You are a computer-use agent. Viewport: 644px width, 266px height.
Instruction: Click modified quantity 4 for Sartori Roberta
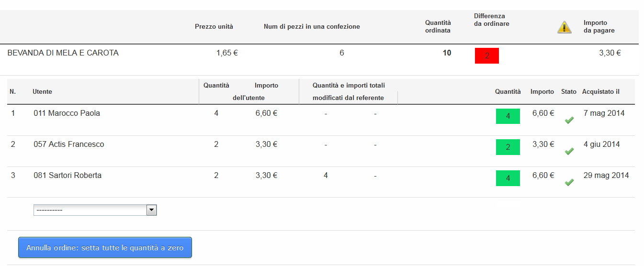[326, 176]
